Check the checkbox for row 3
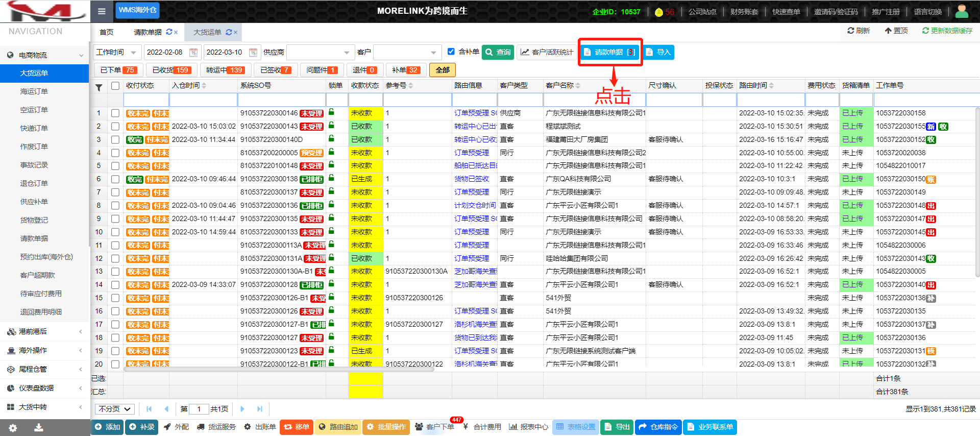 pos(115,139)
